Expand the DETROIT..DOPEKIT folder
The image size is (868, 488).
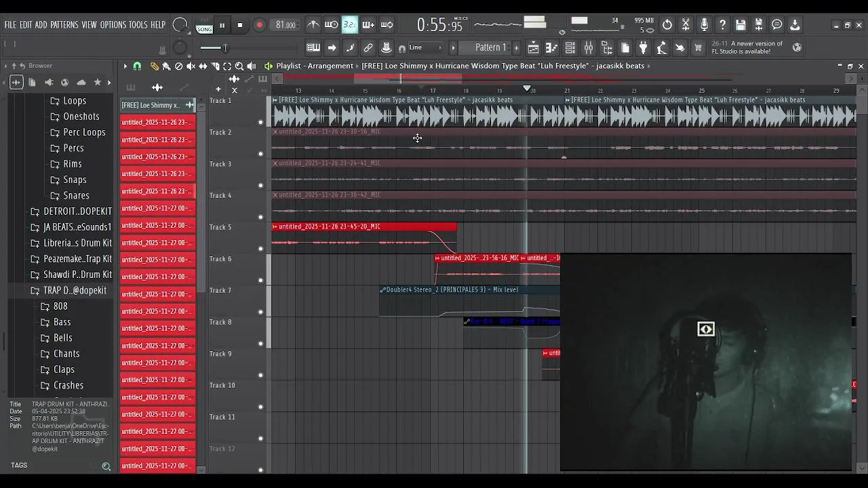(x=71, y=211)
